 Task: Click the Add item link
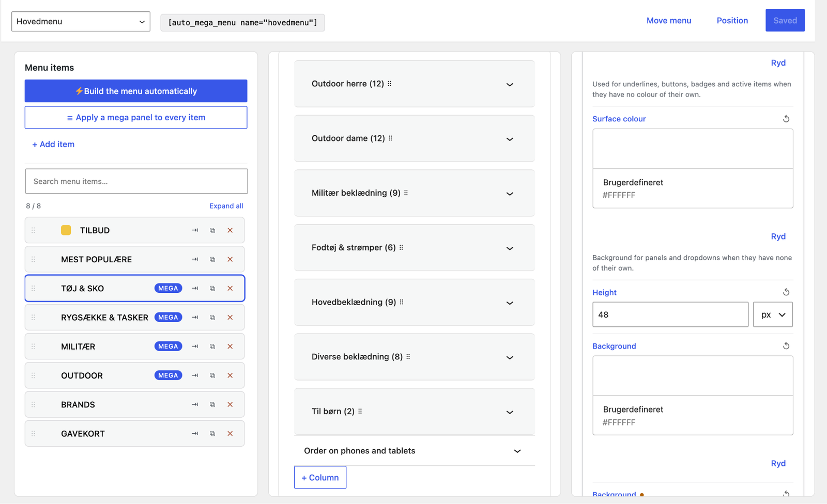(x=53, y=145)
